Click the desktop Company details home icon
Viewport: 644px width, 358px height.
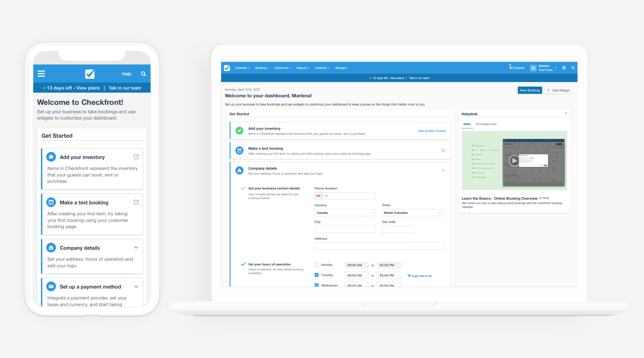point(239,171)
